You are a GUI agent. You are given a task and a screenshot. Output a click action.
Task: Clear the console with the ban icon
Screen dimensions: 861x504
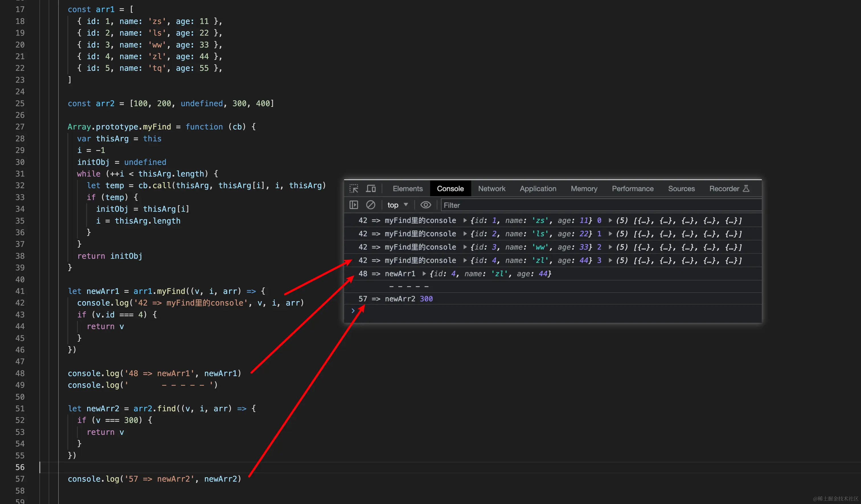point(371,205)
